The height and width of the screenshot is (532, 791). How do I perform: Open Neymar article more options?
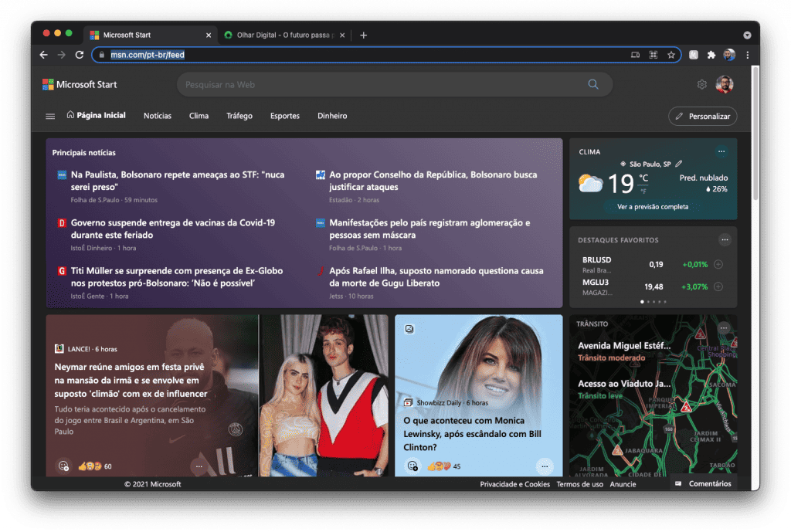199,466
